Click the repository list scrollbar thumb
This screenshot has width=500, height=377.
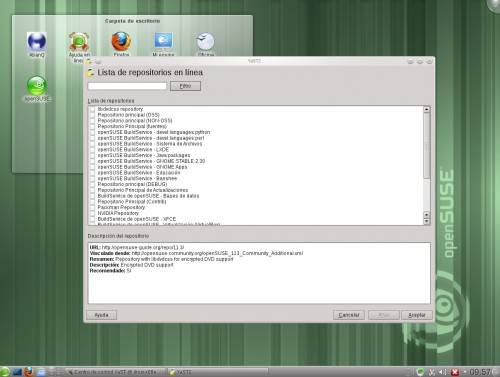click(x=427, y=145)
